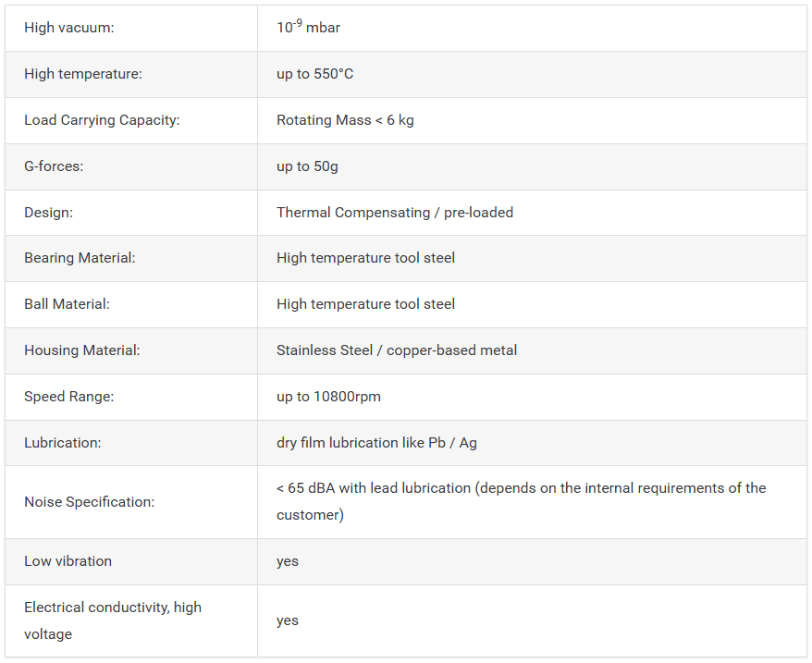Select Stainless Steel / copper-based metal text
Viewport: 812px width, 663px height.
point(397,350)
